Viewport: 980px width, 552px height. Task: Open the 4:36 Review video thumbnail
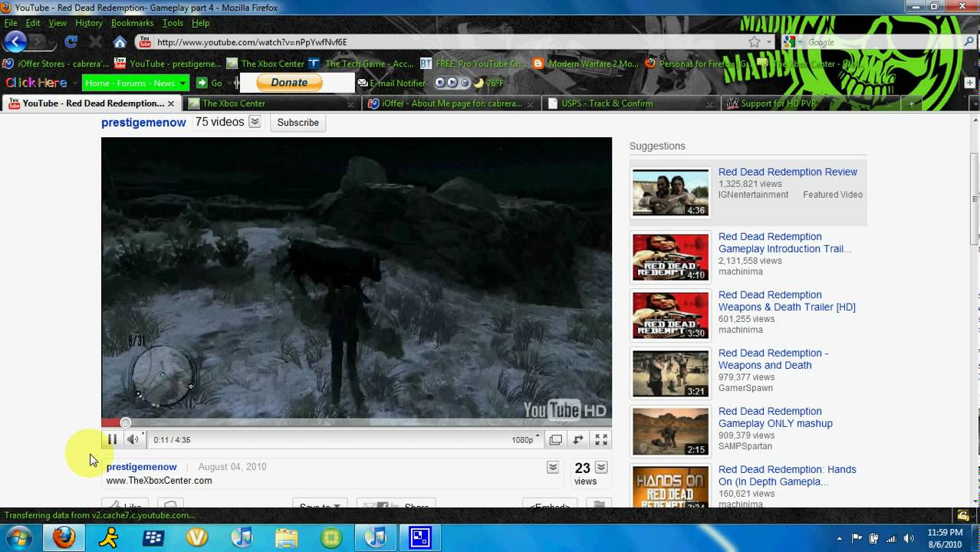point(671,192)
